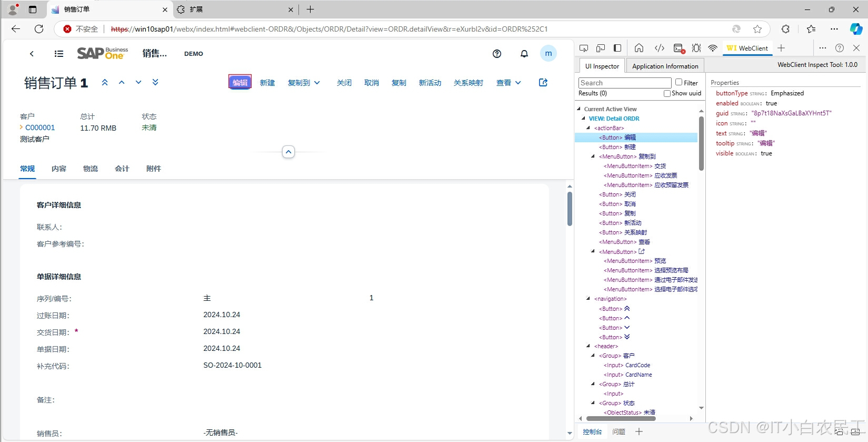Go to previous record up arrow
868x442 pixels.
coord(122,82)
